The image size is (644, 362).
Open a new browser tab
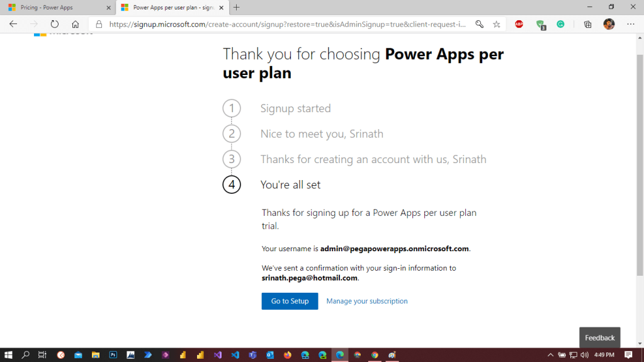coord(237,8)
